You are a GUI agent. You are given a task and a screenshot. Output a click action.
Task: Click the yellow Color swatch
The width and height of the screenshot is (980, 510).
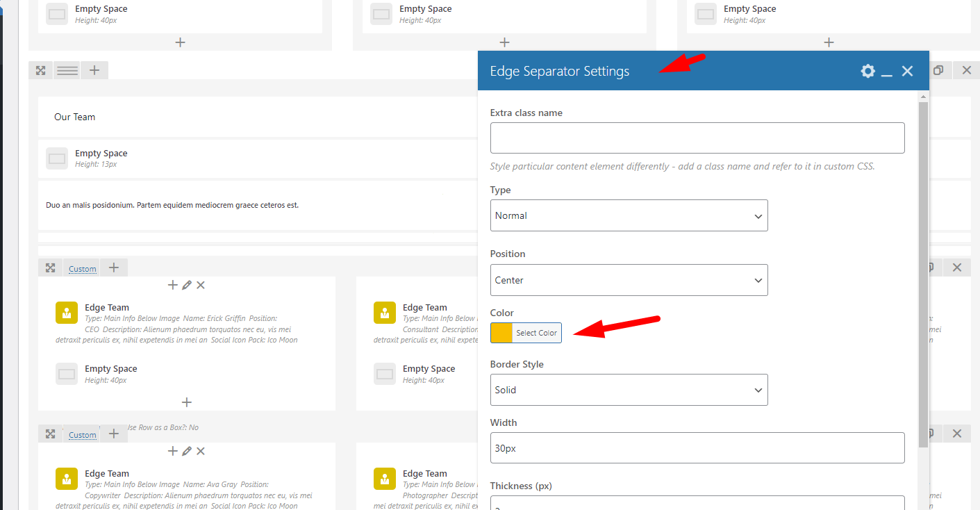coord(501,333)
